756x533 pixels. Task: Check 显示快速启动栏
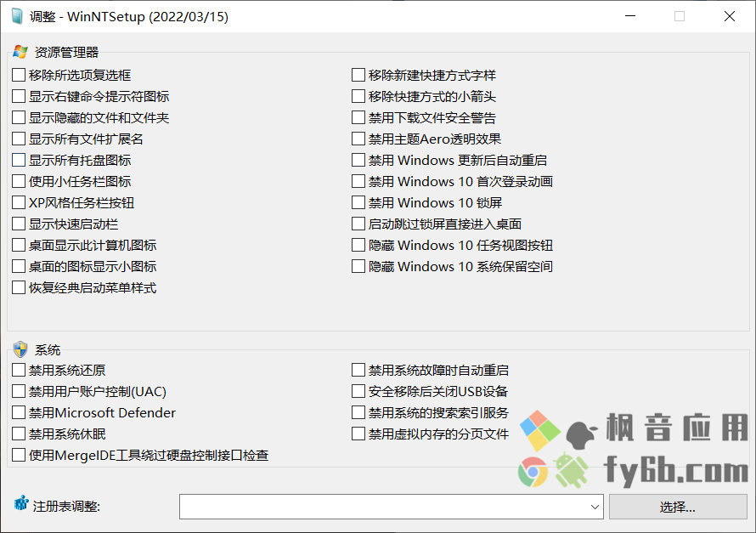pos(19,224)
